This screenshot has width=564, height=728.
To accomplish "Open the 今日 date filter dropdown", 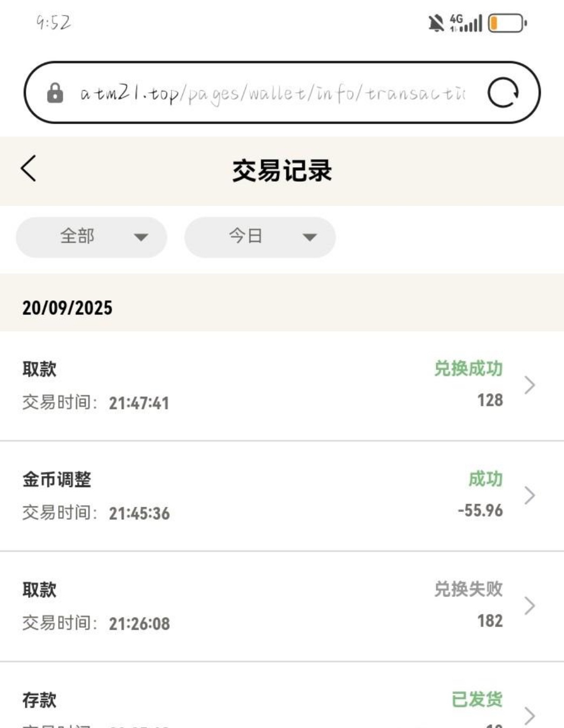I will click(x=260, y=237).
